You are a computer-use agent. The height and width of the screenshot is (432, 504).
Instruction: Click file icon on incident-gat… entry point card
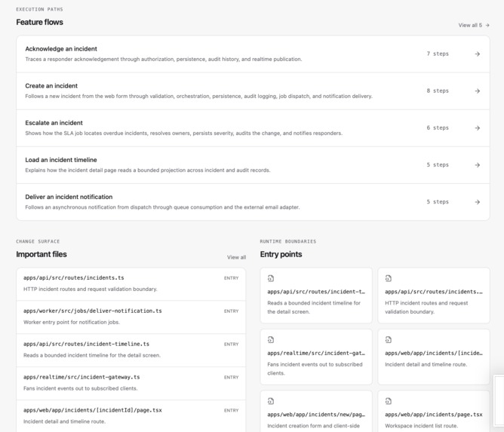click(x=271, y=340)
